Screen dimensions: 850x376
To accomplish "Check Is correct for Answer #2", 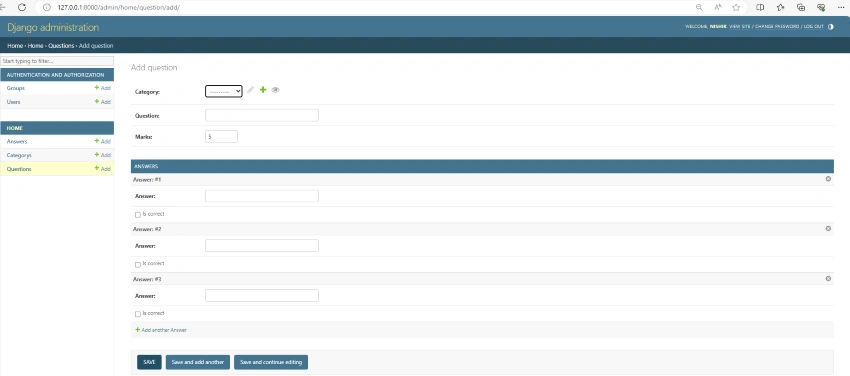I will (138, 264).
